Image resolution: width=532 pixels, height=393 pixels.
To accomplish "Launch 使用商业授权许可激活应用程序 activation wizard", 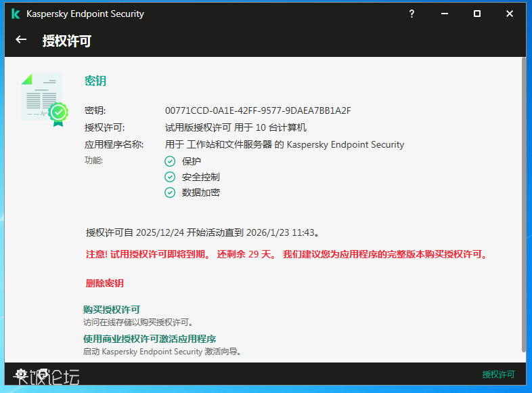I will 150,339.
